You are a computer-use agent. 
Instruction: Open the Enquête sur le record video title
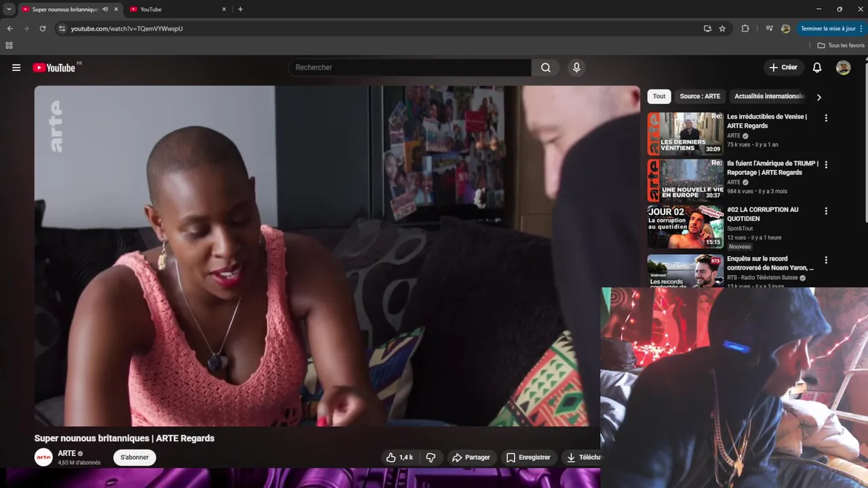pyautogui.click(x=770, y=263)
